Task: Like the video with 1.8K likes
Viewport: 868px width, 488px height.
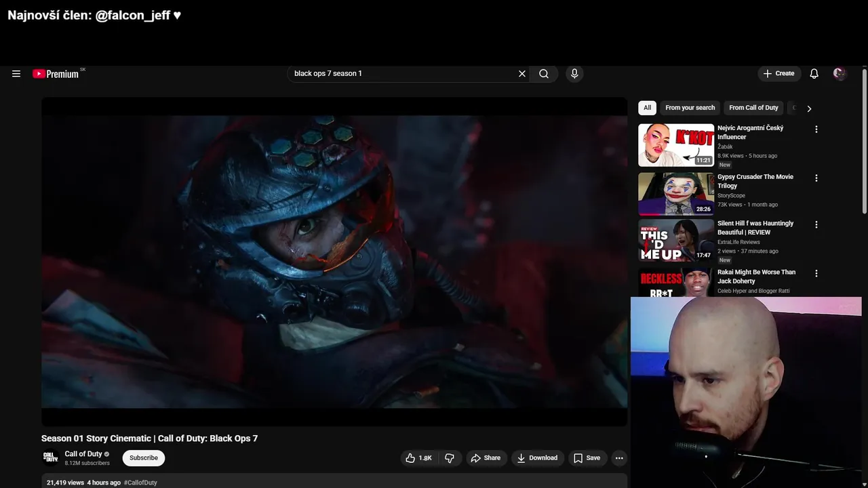Action: (418, 458)
